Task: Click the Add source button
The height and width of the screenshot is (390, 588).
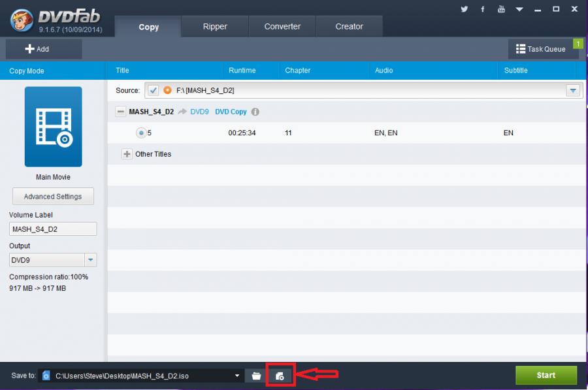Action: click(x=44, y=49)
